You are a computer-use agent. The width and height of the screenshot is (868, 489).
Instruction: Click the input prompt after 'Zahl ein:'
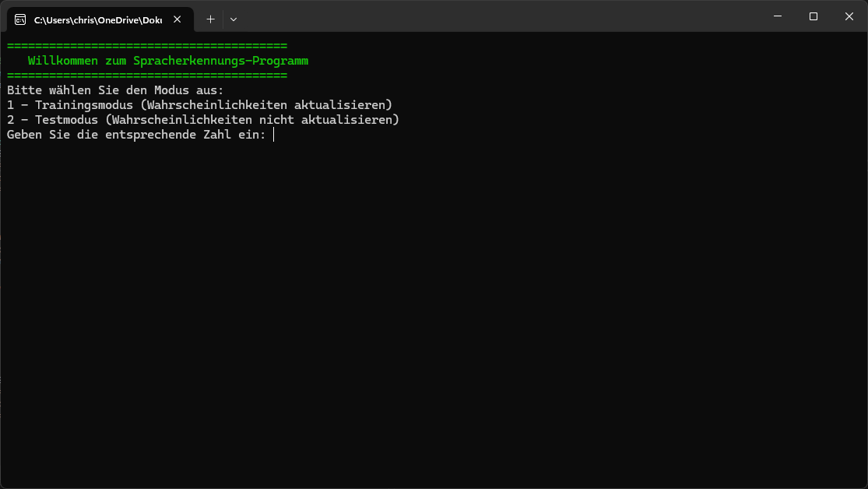(273, 135)
